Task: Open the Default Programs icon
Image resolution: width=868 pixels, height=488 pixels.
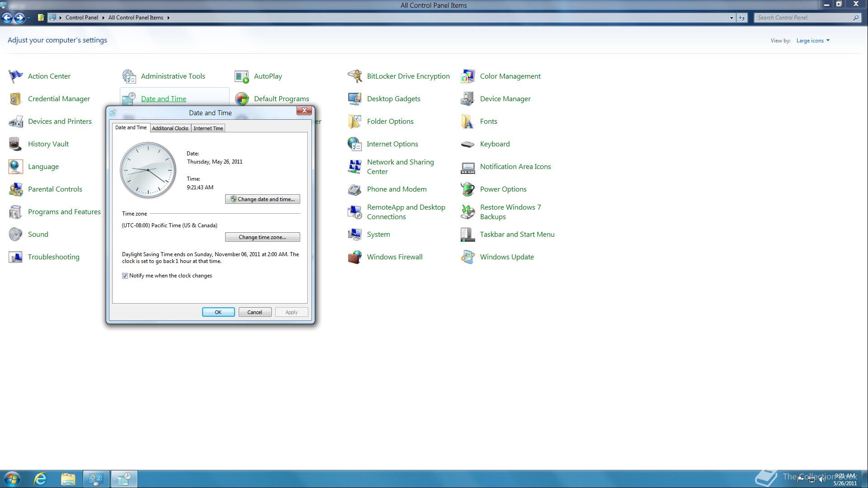Action: click(x=242, y=99)
